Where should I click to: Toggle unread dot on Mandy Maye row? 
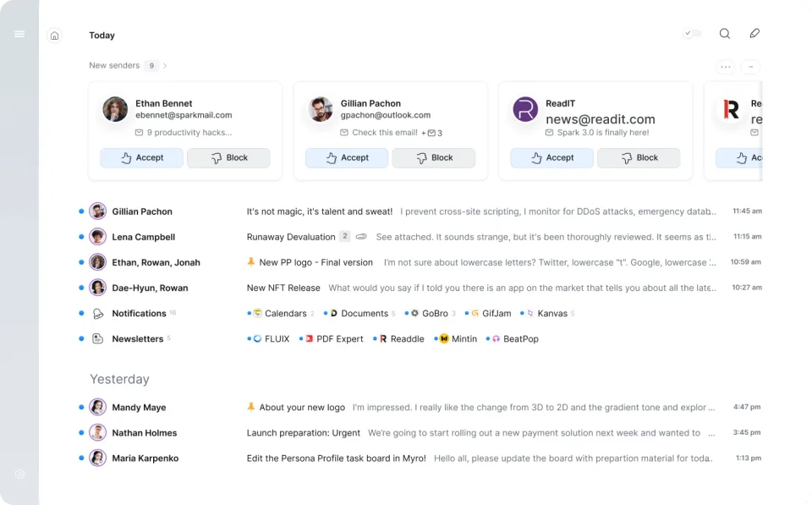click(x=81, y=407)
